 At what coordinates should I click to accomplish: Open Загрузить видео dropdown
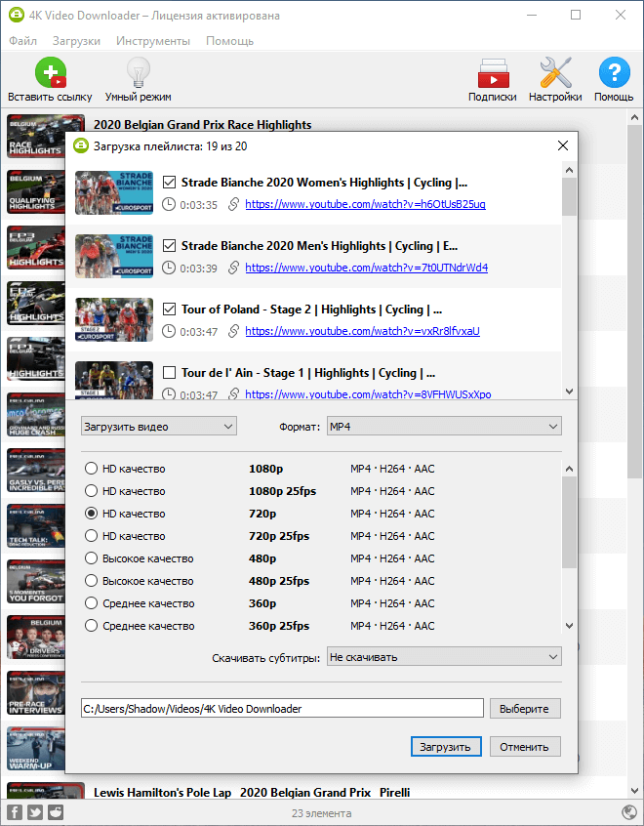coord(159,426)
